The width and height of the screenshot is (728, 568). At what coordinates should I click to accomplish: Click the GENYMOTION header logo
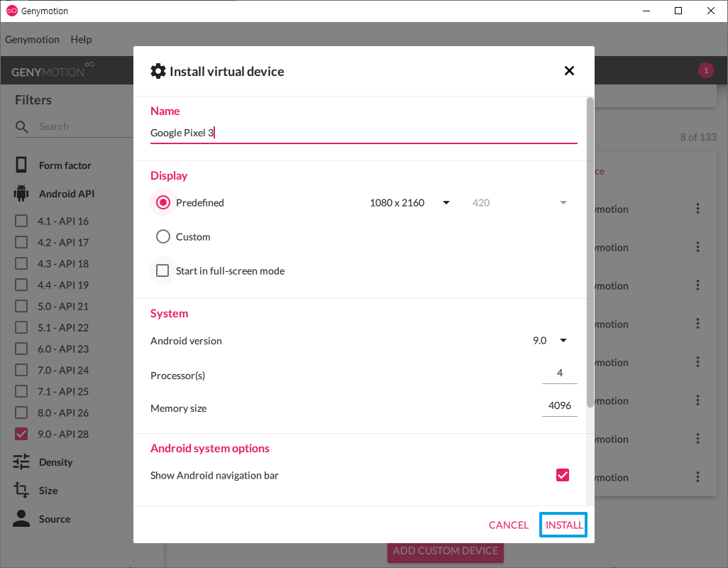(53, 70)
